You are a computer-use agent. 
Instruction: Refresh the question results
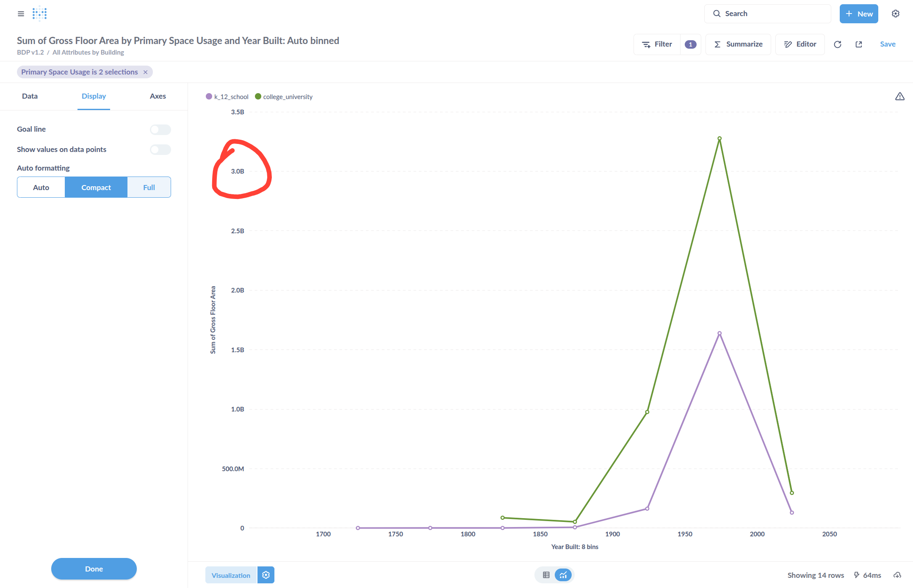(x=837, y=44)
